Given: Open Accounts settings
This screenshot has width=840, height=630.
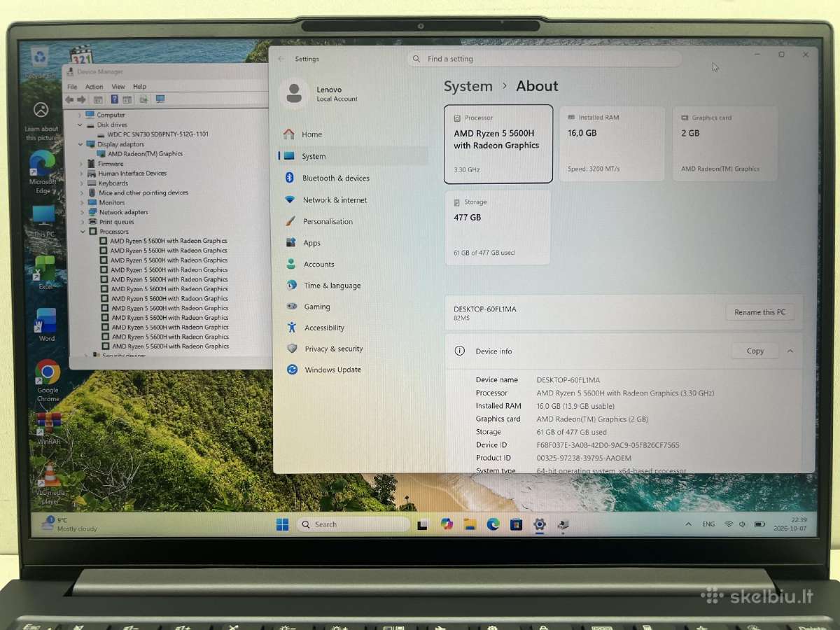Looking at the screenshot, I should tap(310, 264).
